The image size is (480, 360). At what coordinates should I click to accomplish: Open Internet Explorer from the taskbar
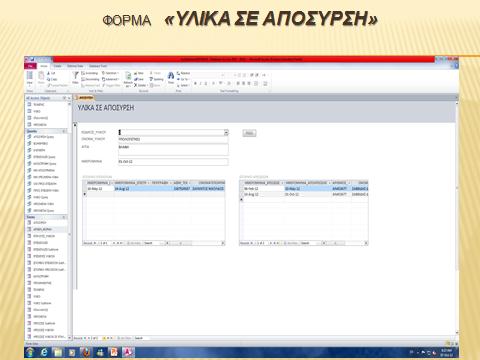[44, 352]
